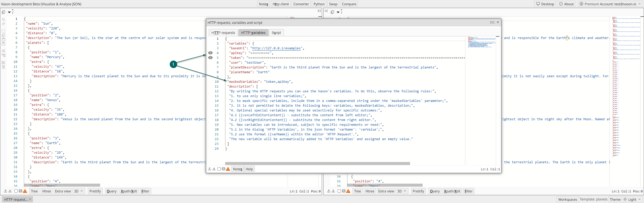Redo in the left editor sidebar
The height and width of the screenshot is (203, 644).
pos(4,24)
